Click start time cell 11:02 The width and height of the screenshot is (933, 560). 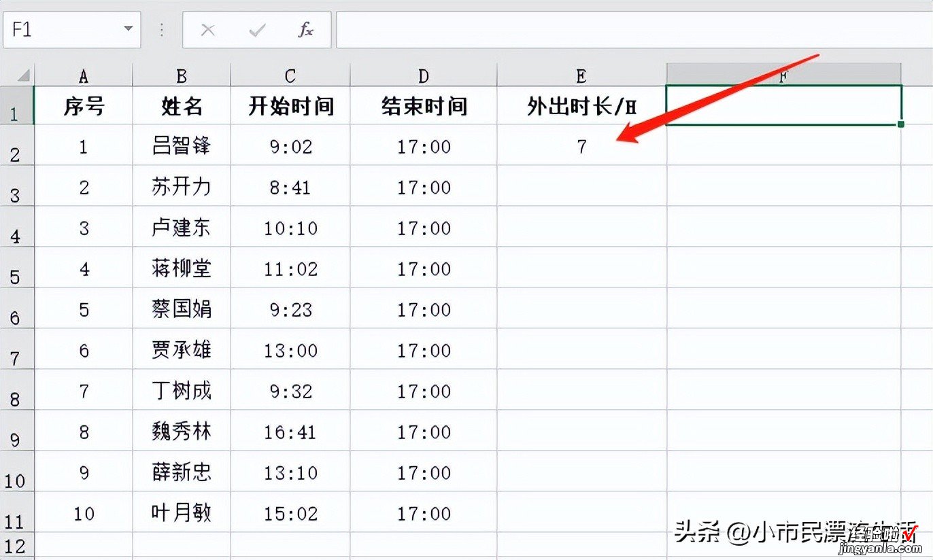pos(290,268)
